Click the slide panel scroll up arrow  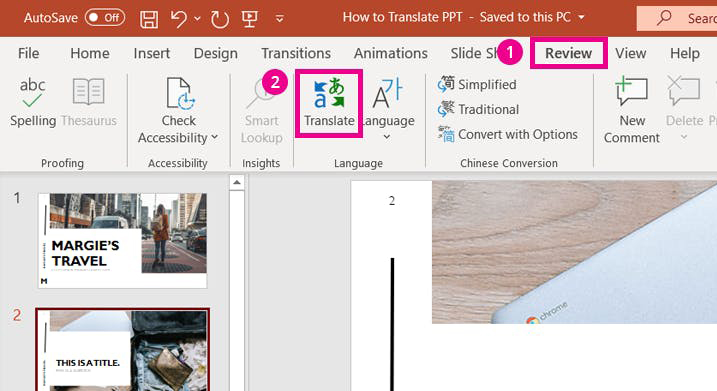236,183
